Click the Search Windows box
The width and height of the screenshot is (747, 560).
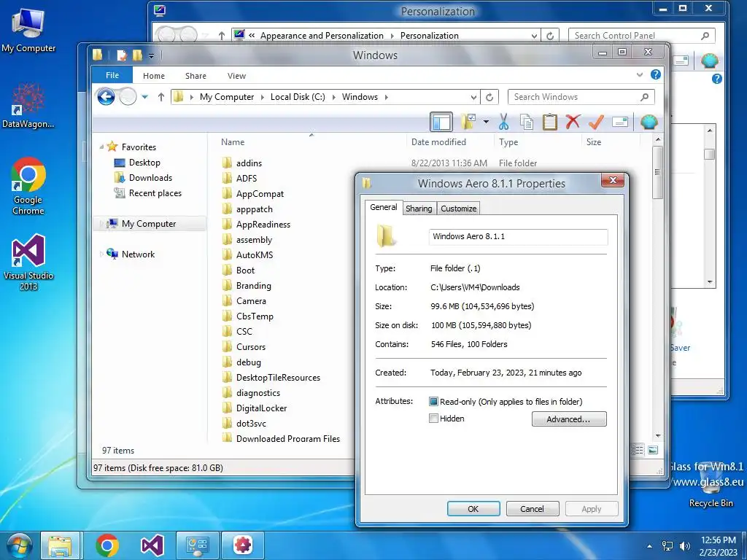pos(581,97)
